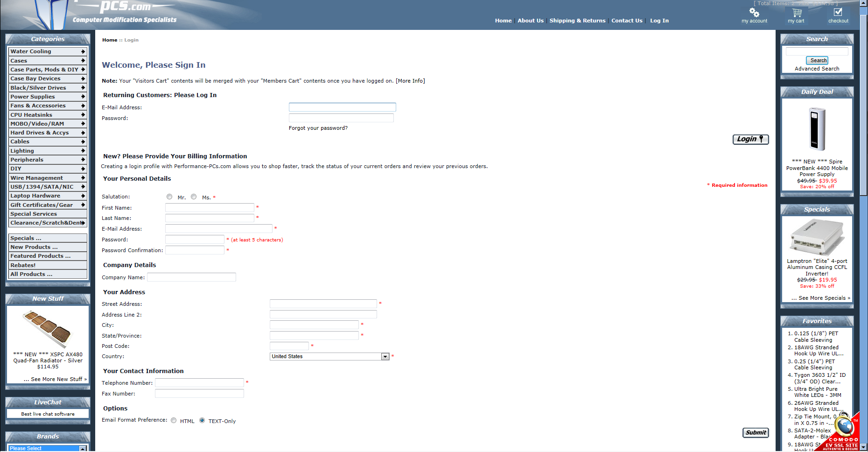Viewport: 868px width, 452px height.
Task: Open Case Parts, Mods & DIY category
Action: pyautogui.click(x=47, y=70)
